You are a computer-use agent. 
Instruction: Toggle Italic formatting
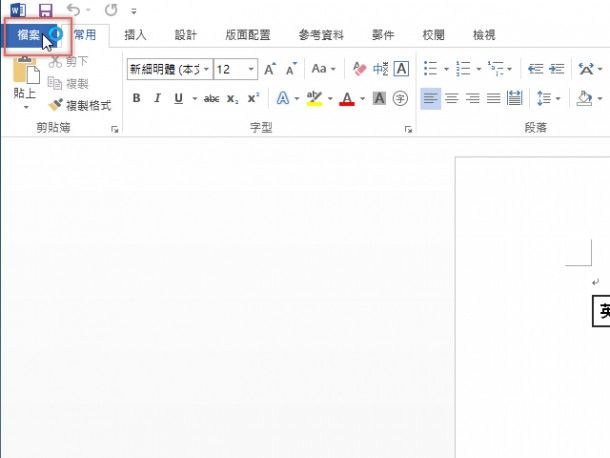click(x=157, y=98)
